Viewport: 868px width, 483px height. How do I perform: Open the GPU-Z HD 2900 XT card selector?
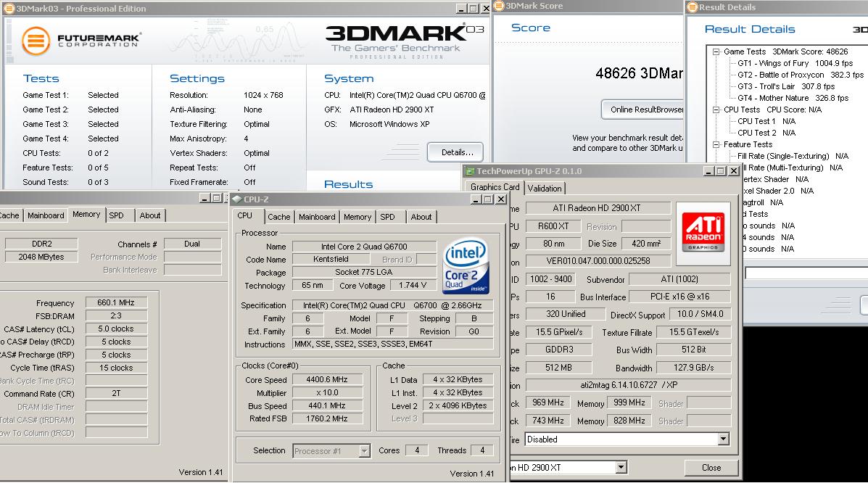click(621, 468)
